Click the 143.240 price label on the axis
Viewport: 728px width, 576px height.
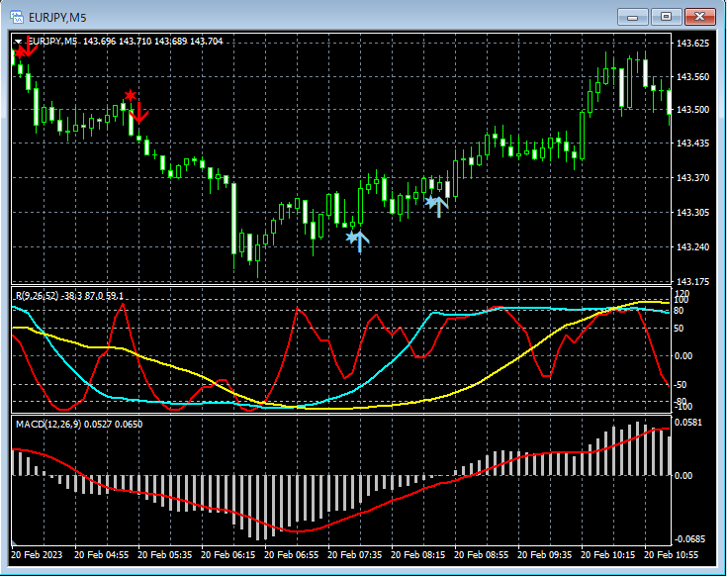(692, 247)
